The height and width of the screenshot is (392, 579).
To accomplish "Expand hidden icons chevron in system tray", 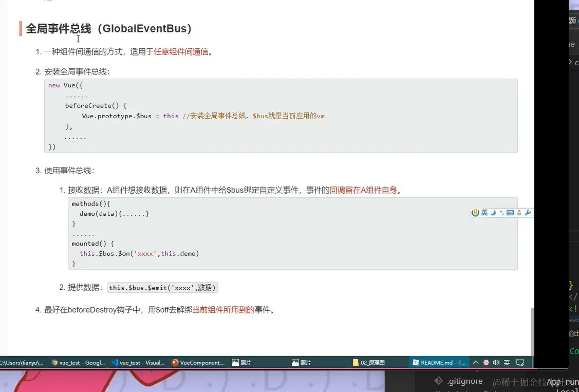I will [x=476, y=362].
